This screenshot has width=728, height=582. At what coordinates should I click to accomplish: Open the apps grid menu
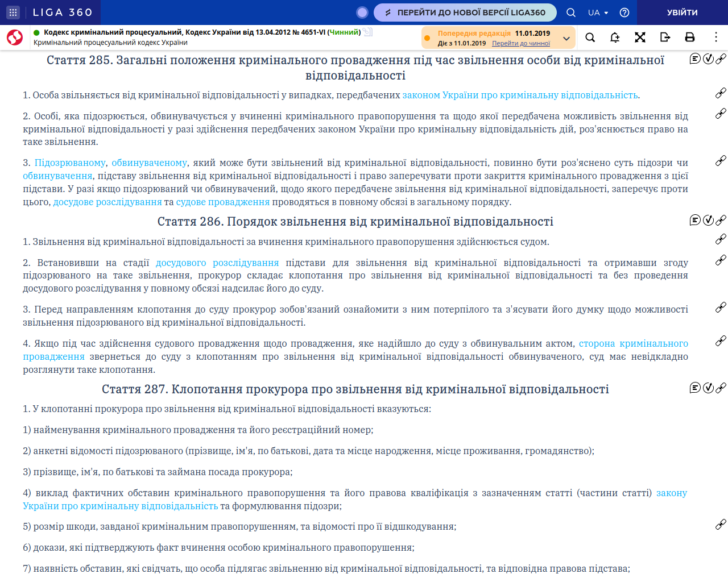(x=13, y=12)
